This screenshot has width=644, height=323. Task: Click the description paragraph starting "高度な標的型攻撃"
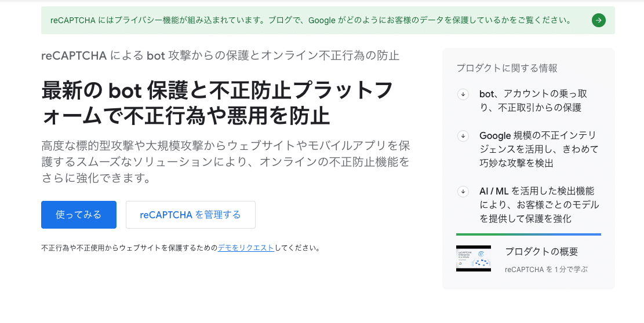click(225, 161)
